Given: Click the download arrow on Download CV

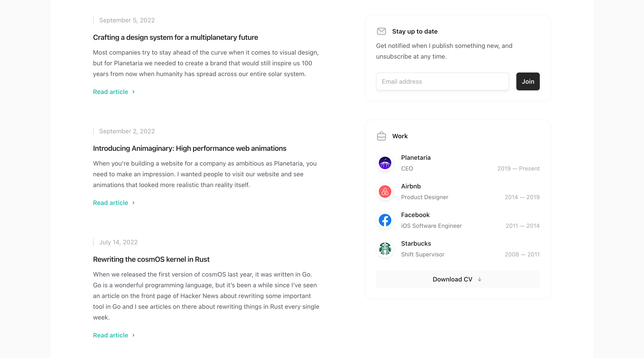Looking at the screenshot, I should click(x=480, y=279).
